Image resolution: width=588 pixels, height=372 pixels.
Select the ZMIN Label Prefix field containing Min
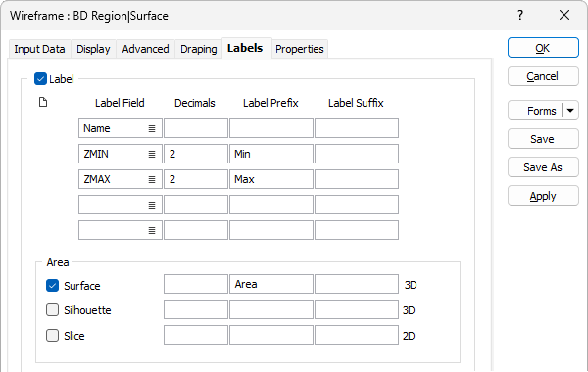click(271, 154)
